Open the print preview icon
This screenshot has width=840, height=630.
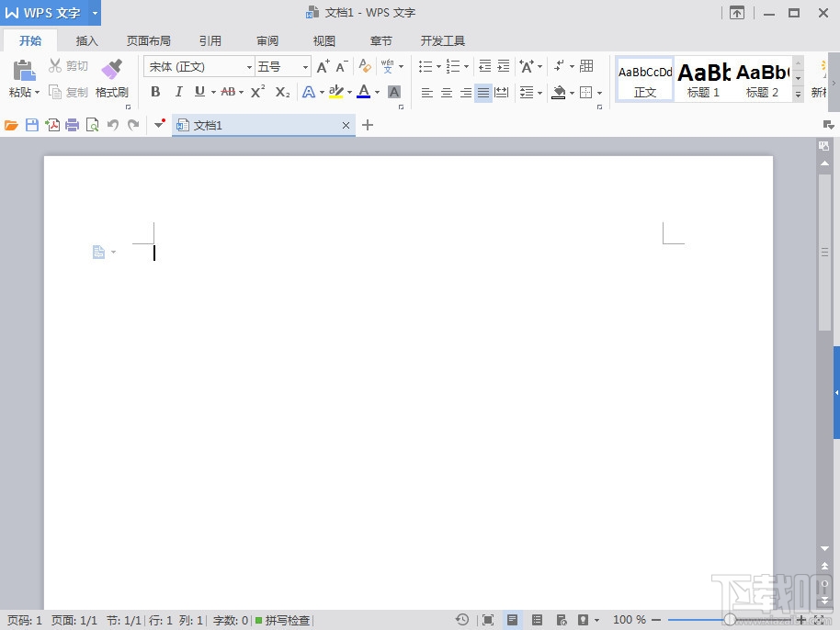(x=92, y=125)
